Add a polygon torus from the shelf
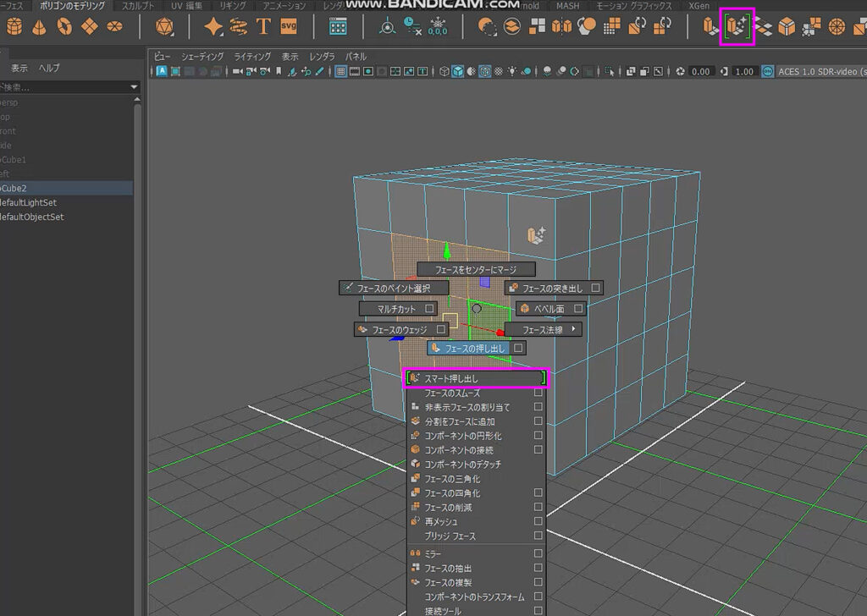Image resolution: width=867 pixels, height=616 pixels. coord(64,26)
